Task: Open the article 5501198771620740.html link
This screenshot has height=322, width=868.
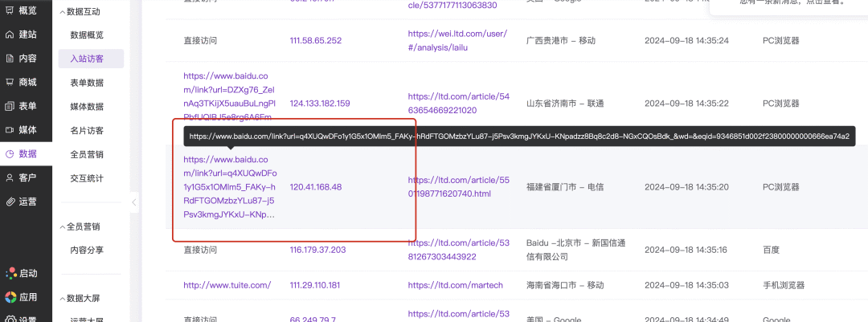Action: [458, 187]
